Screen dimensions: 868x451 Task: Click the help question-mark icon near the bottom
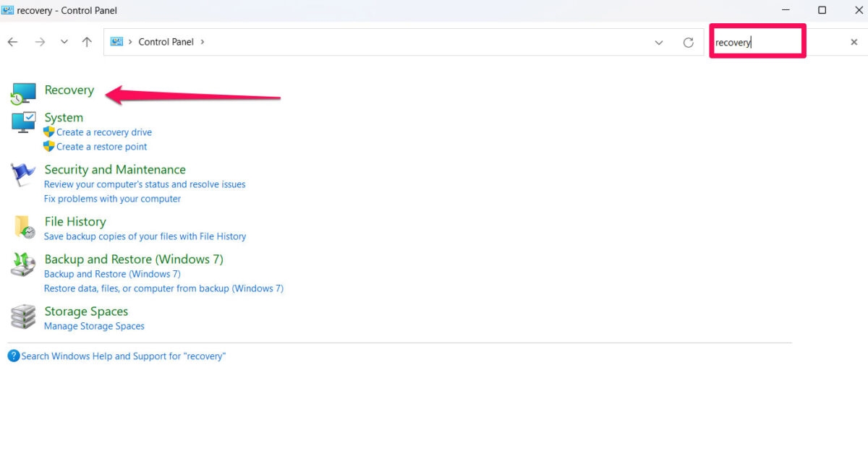(x=12, y=355)
